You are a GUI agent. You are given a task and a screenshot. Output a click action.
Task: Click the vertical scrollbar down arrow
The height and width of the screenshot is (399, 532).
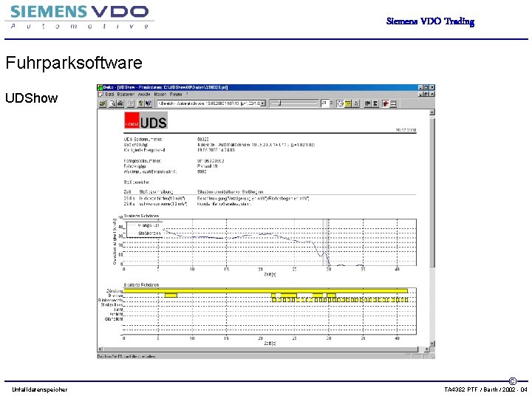pos(432,344)
